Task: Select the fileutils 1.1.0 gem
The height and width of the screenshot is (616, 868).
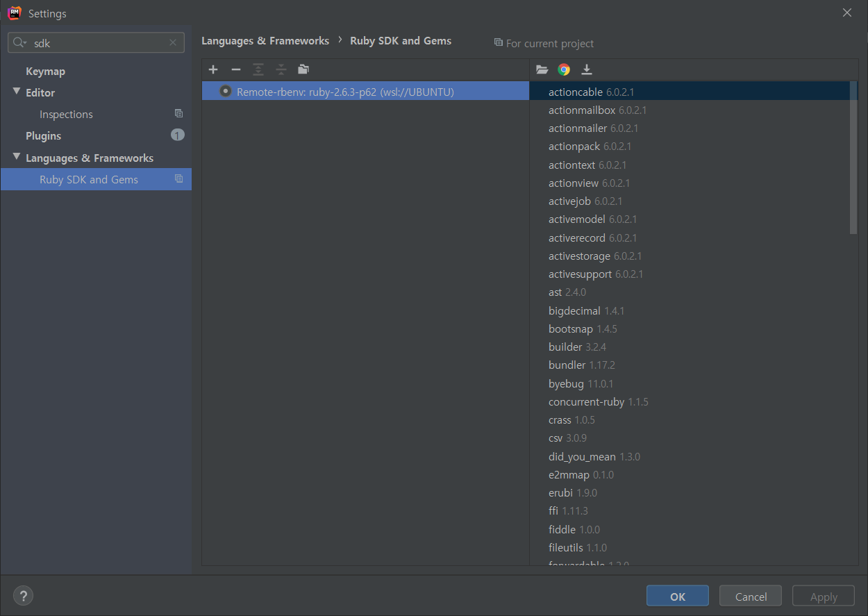Action: tap(694, 547)
